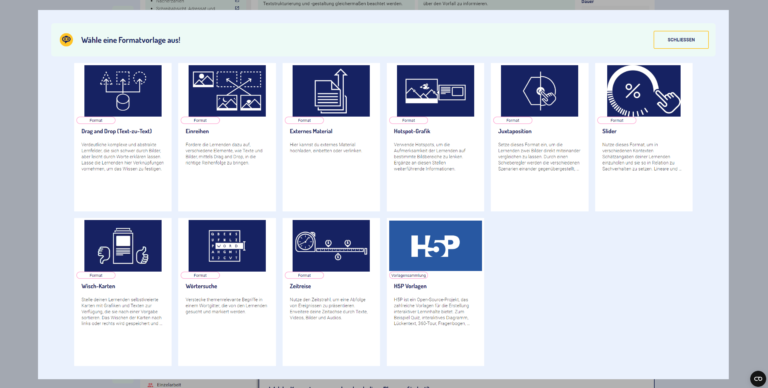Click the SCHLIESSEN button
Viewport: 768px width, 388px height.
[681, 40]
